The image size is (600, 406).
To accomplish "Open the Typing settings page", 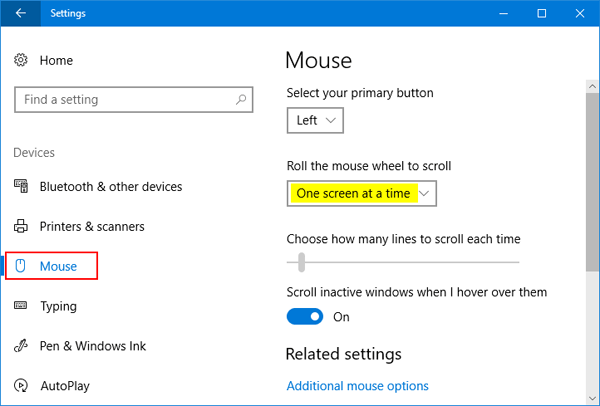I will [59, 306].
